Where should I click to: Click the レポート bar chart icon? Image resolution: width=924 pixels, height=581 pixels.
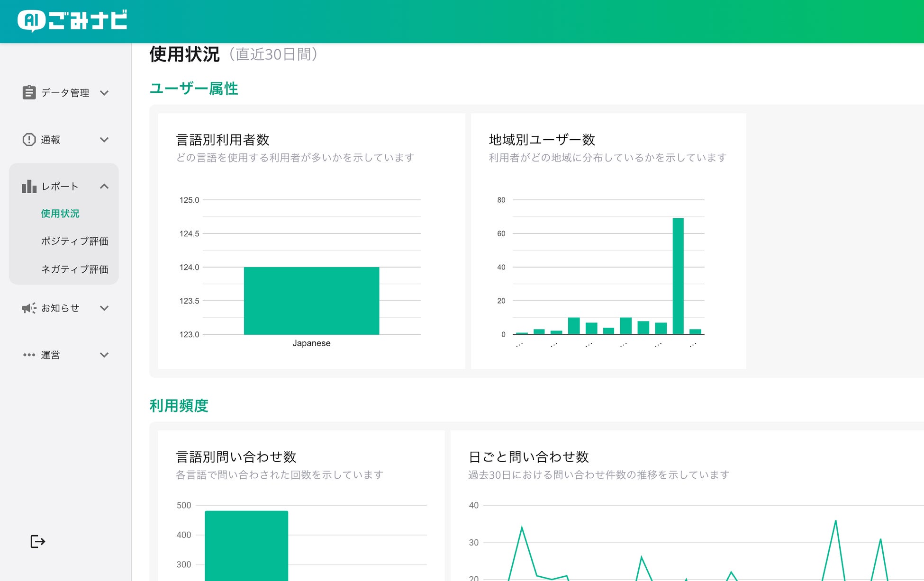pos(29,187)
